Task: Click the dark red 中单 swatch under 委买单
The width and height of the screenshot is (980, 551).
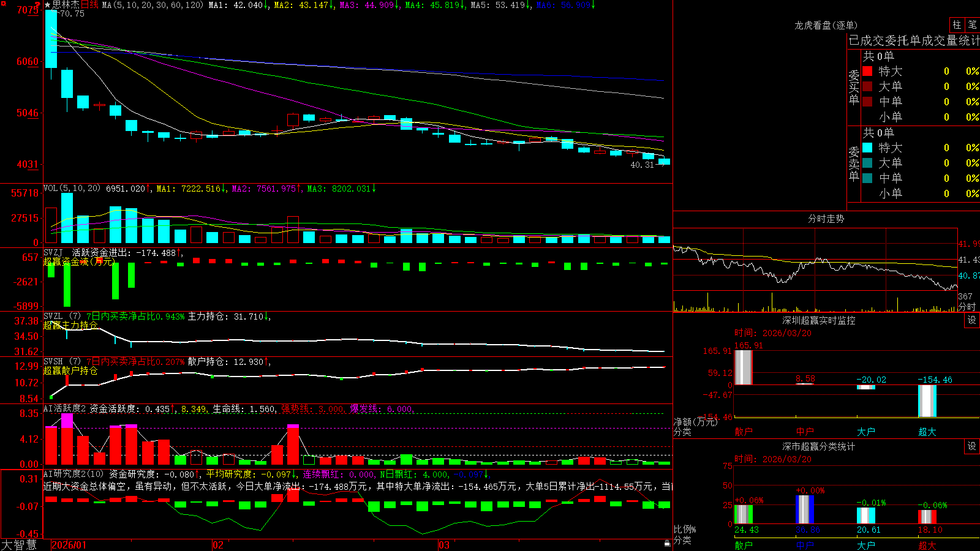Action: (x=867, y=102)
